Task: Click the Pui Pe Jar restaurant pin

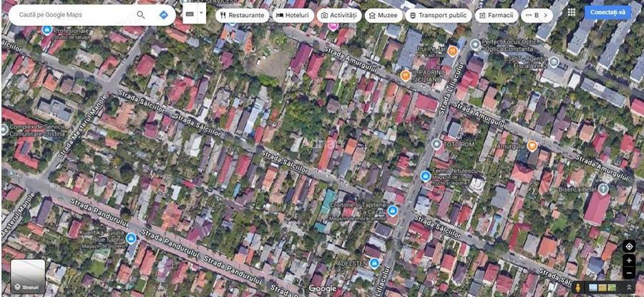Action: [453, 51]
